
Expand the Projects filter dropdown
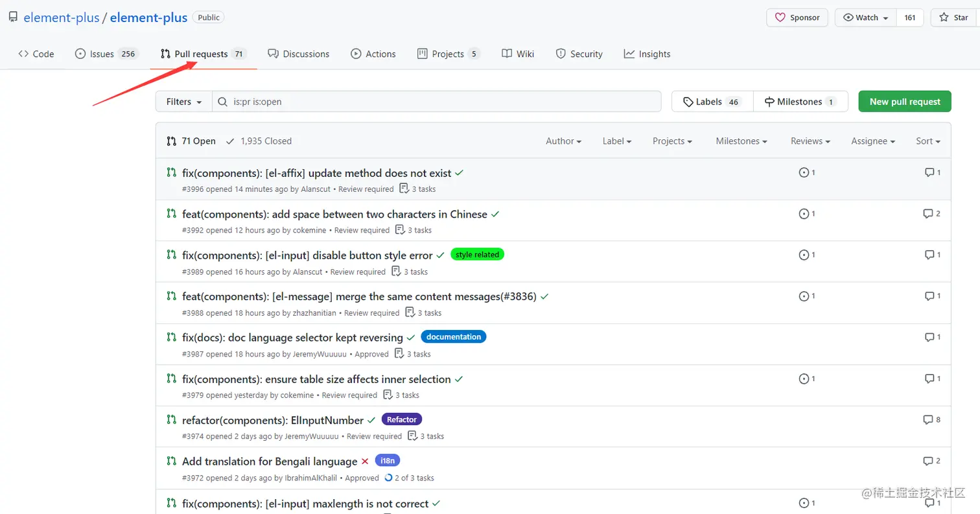[x=672, y=141]
